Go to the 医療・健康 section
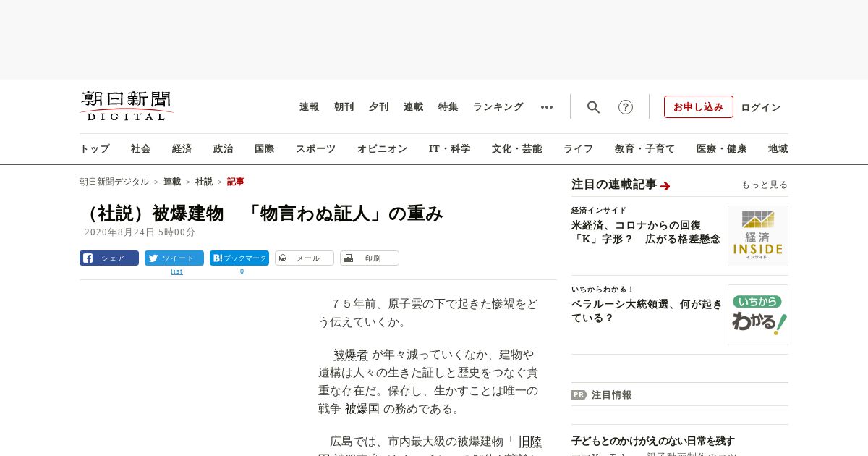 coord(722,149)
